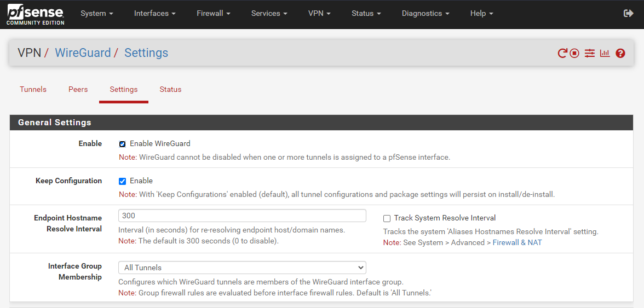The width and height of the screenshot is (644, 308).
Task: Open the VPN menu
Action: (x=319, y=13)
